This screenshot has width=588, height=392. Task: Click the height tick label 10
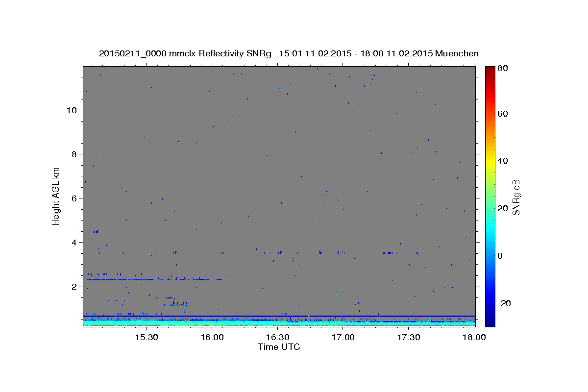tap(72, 110)
